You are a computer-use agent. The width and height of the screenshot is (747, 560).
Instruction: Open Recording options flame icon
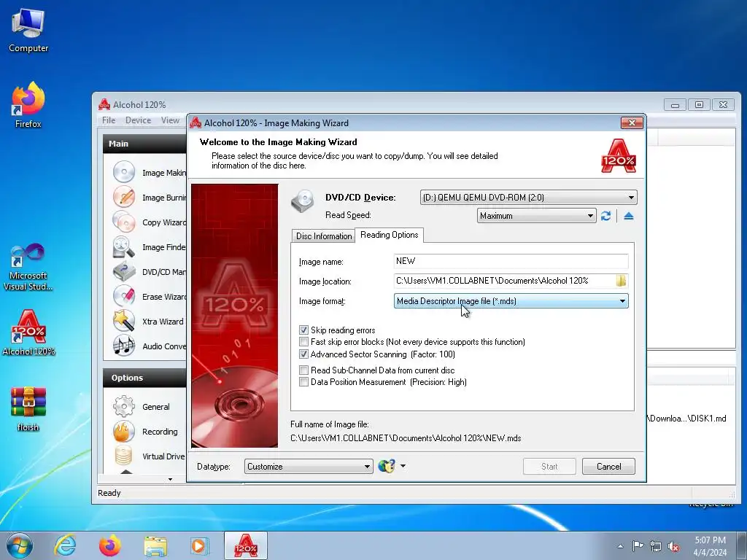click(124, 432)
